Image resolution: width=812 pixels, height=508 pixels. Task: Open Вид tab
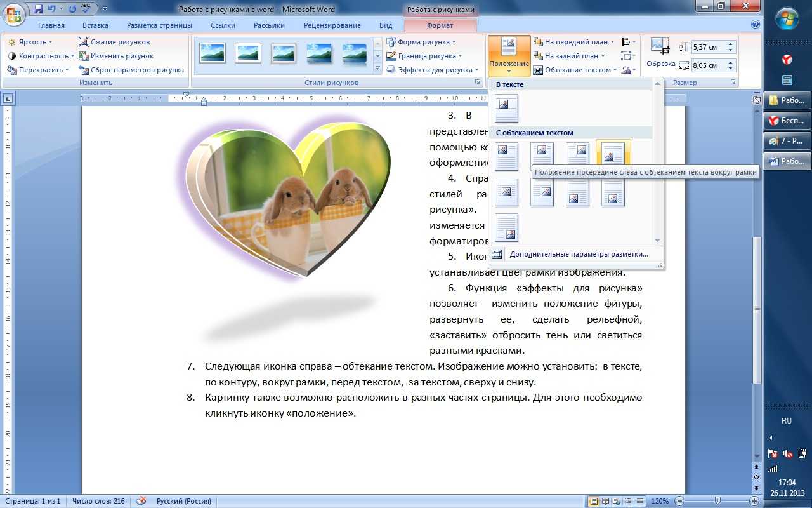pos(386,25)
